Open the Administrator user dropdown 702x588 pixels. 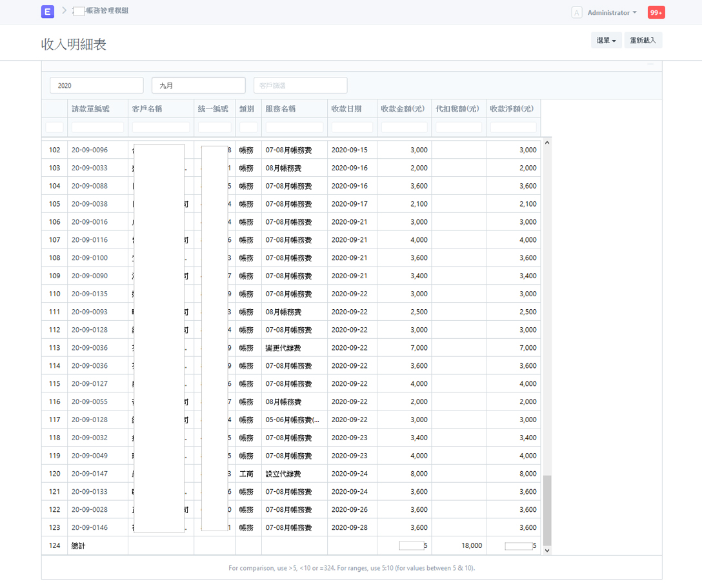coord(612,13)
